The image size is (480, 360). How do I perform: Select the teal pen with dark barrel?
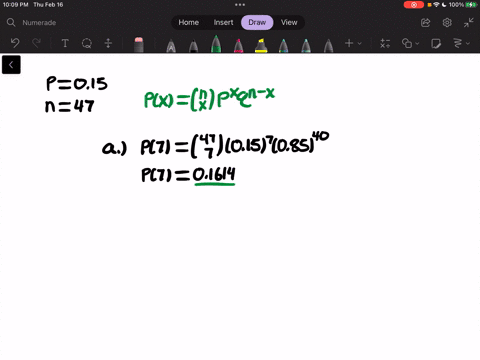click(283, 46)
